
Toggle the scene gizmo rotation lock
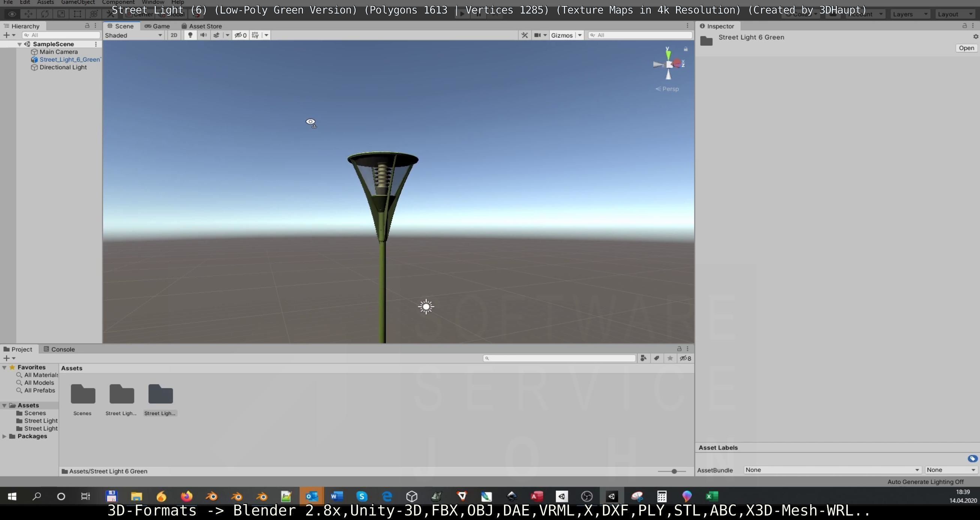click(x=685, y=49)
